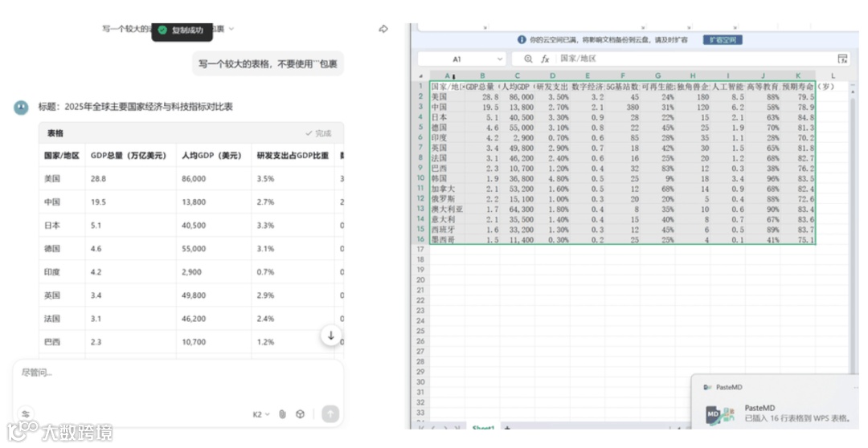This screenshot has height=448, width=868.
Task: Select row 20 header in WPS
Action: (421, 280)
